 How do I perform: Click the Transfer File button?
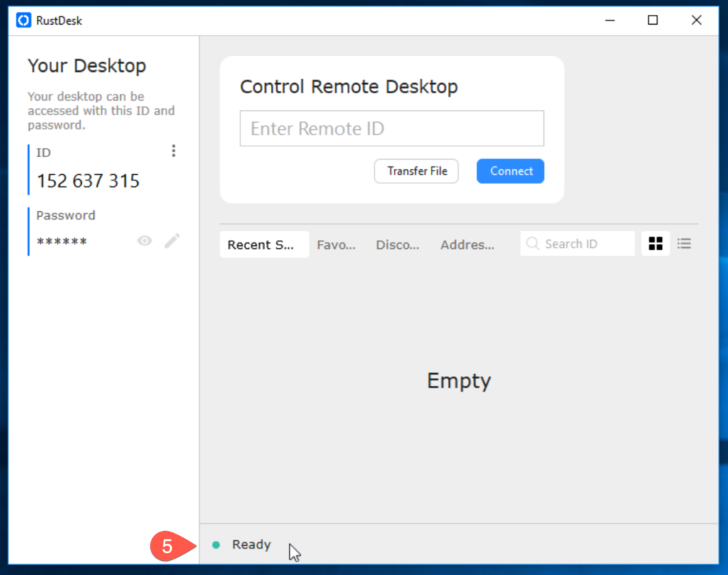(417, 171)
